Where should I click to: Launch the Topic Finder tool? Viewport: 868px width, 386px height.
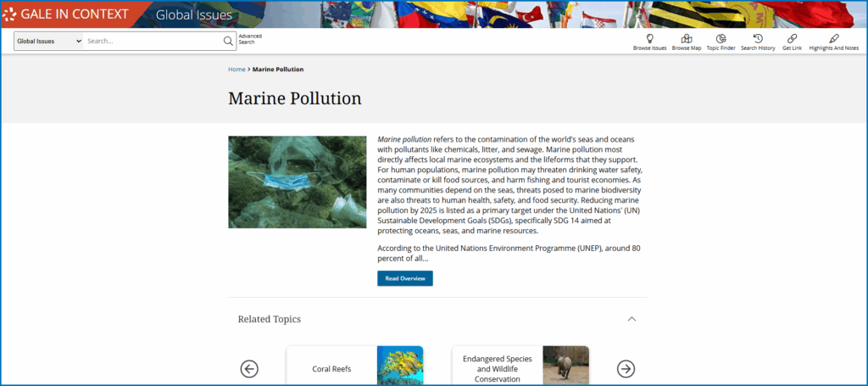(721, 39)
